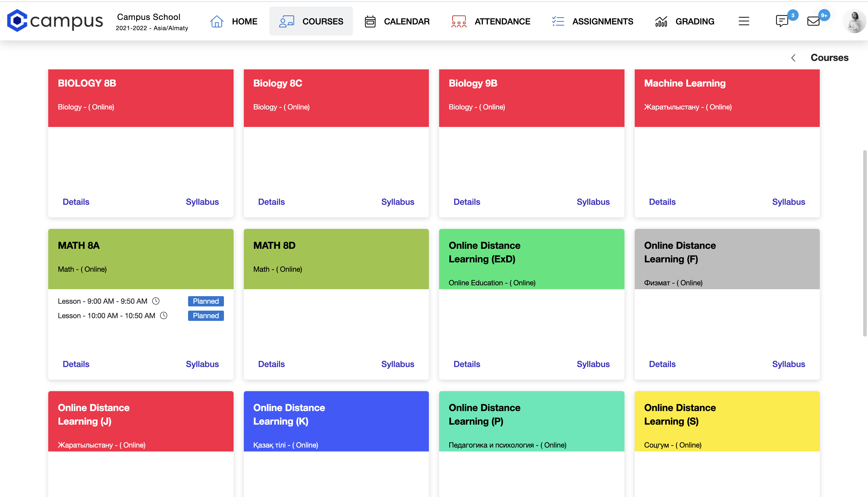Screen dimensions: 868x497
Task: Click the Attendance people icon
Action: click(x=458, y=21)
